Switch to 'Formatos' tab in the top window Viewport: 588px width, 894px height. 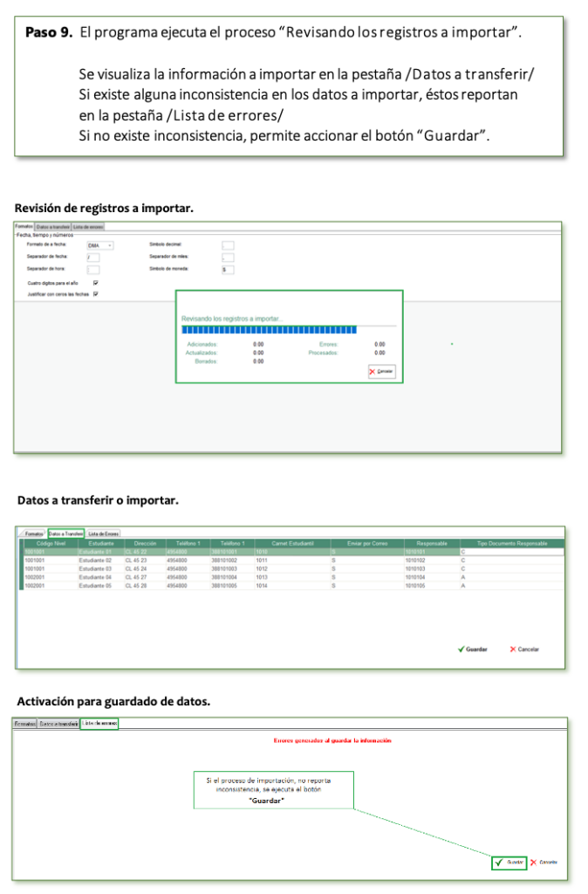(x=24, y=227)
